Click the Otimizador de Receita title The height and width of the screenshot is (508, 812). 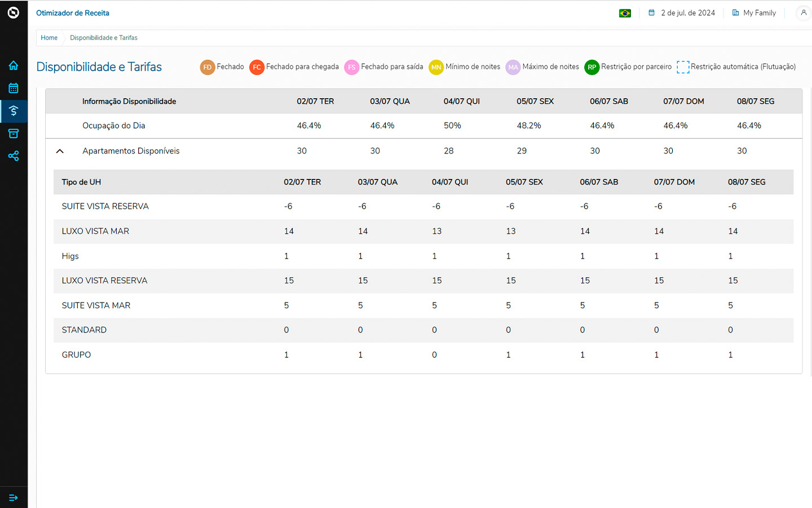tap(73, 13)
